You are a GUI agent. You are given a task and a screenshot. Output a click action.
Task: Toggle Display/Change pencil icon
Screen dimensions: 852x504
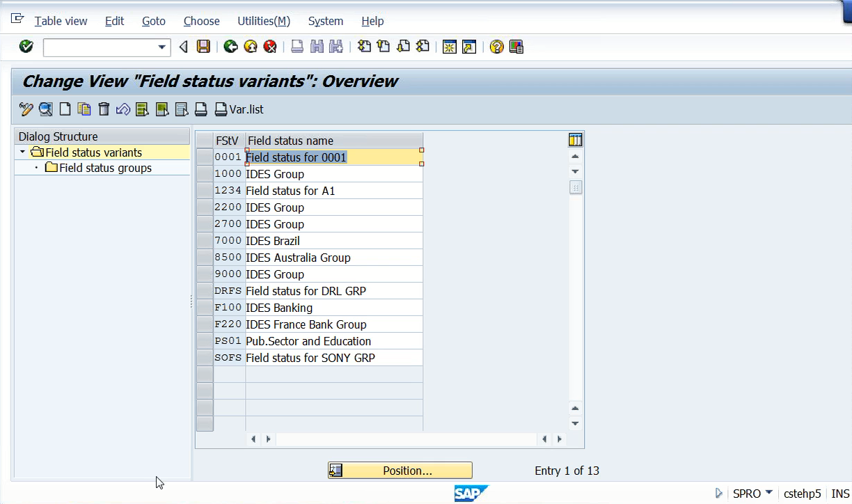[26, 109]
